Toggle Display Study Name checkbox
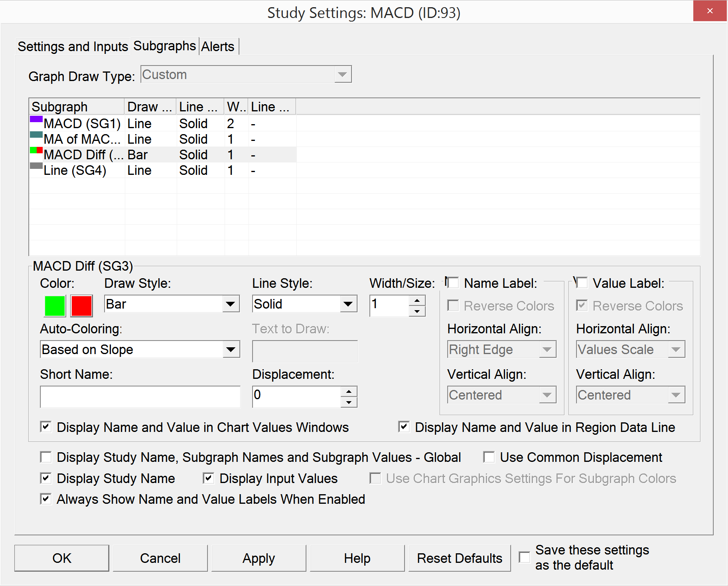 (x=46, y=478)
